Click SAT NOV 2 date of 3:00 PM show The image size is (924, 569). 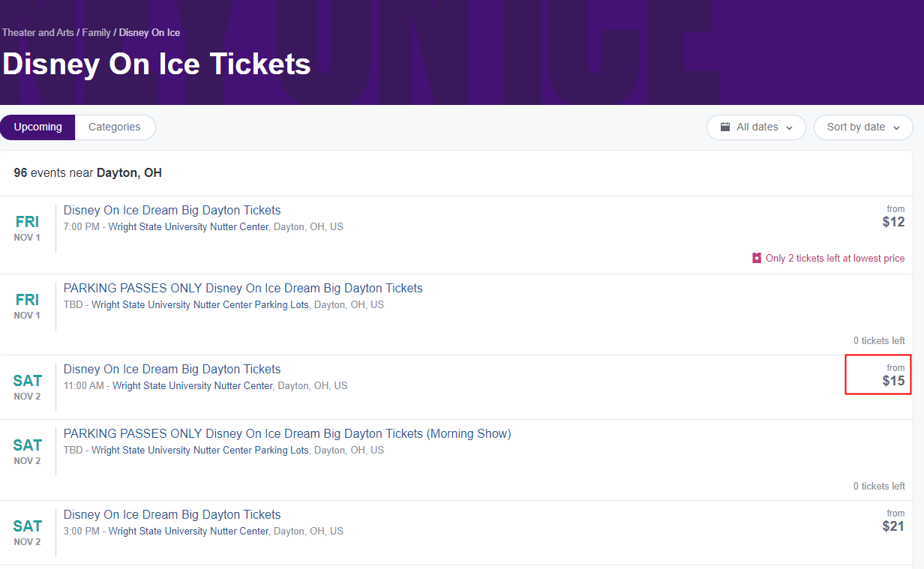coord(27,533)
